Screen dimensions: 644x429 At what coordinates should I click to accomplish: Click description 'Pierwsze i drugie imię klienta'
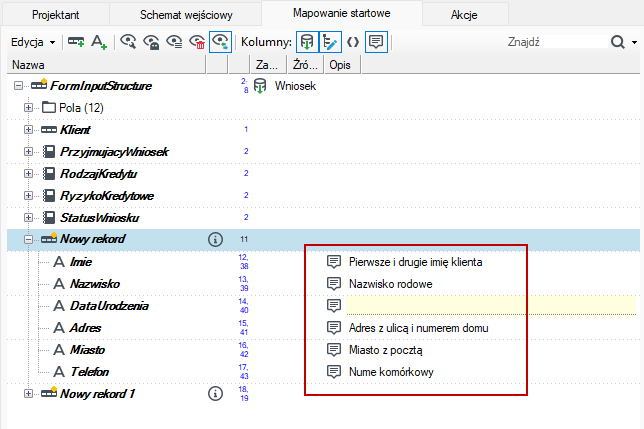415,262
